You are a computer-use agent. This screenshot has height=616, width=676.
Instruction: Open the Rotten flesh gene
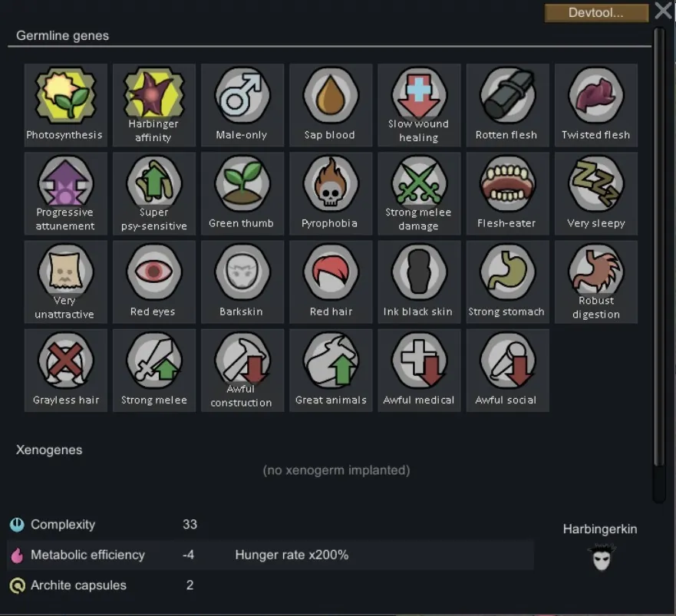507,105
